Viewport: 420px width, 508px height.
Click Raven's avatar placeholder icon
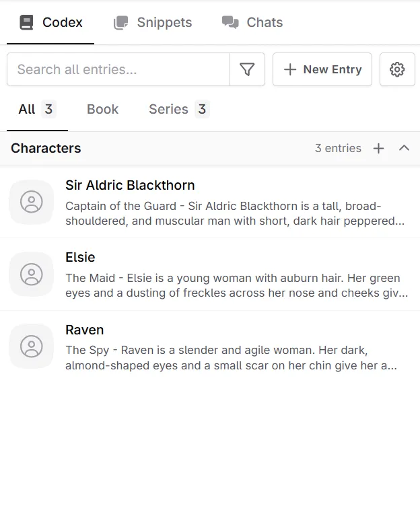pos(31,346)
